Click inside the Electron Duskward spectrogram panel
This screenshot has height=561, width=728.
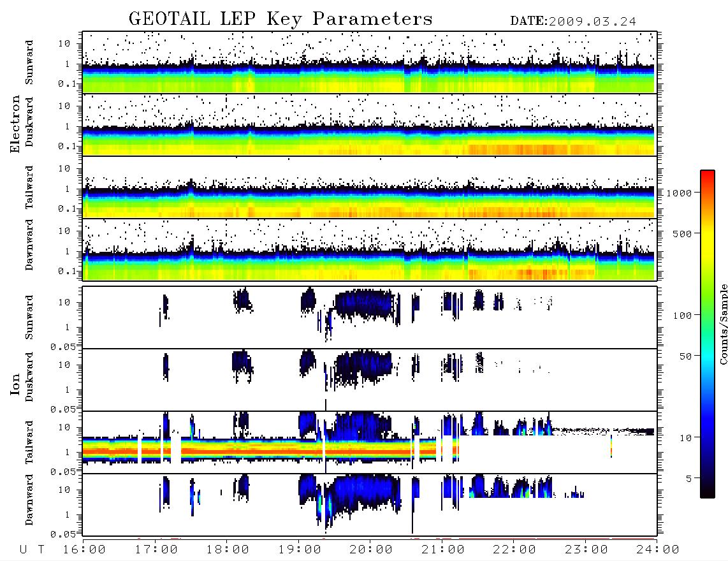[369, 124]
